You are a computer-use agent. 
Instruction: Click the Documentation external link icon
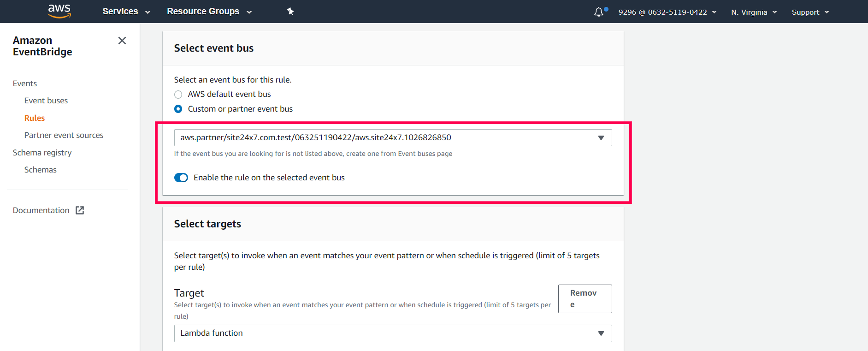(80, 210)
